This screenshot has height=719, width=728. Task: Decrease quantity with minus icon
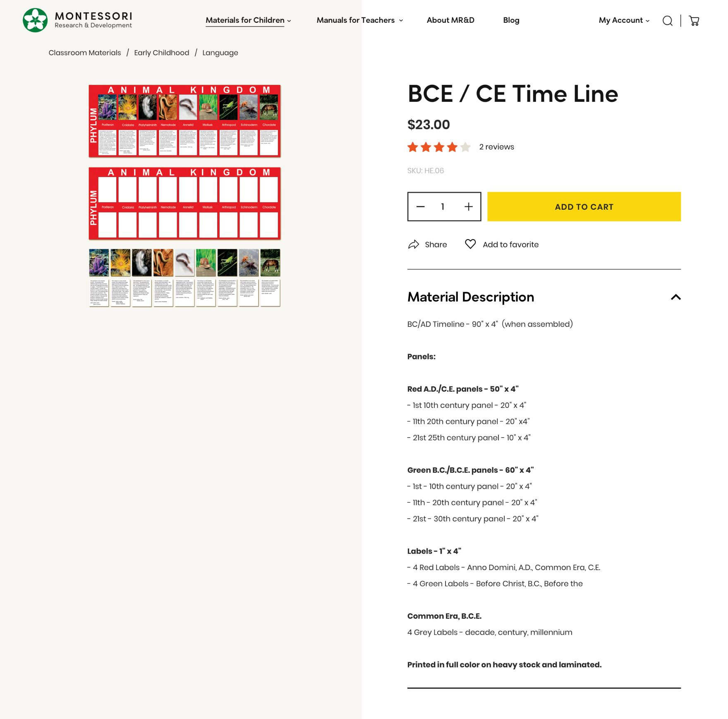pyautogui.click(x=421, y=206)
